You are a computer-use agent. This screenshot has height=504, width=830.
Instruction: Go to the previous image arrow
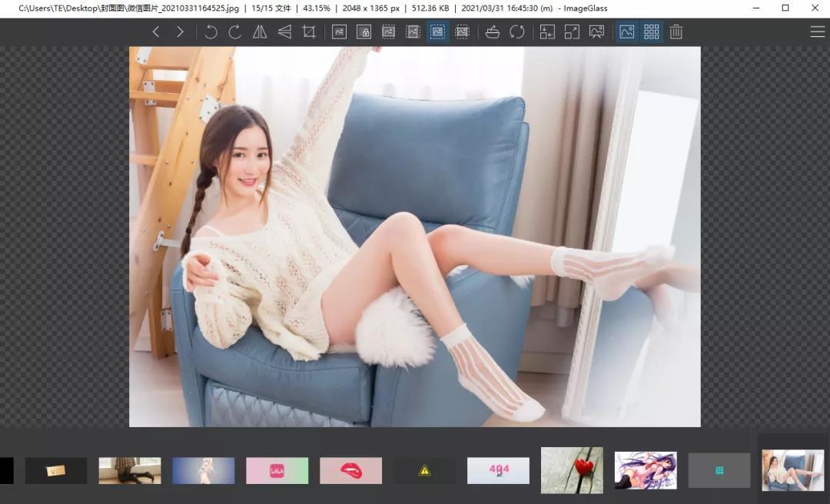pyautogui.click(x=155, y=31)
